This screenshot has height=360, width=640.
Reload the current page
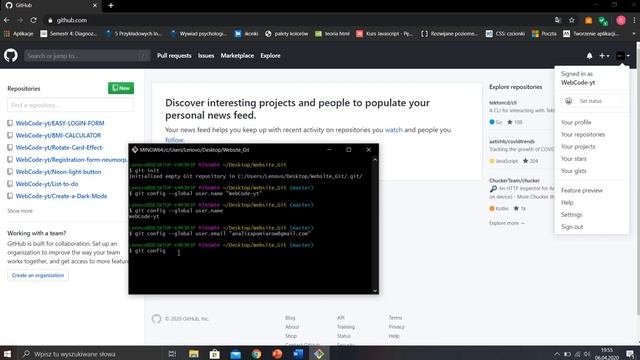tap(33, 20)
